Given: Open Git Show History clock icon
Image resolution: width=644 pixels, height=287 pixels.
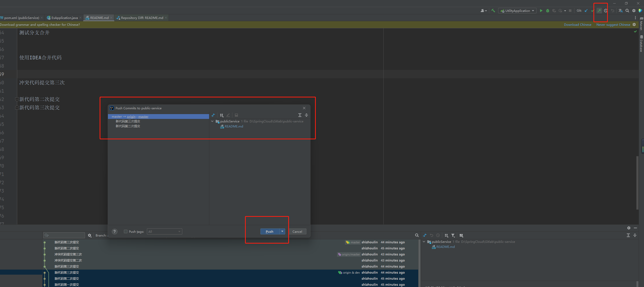Looking at the screenshot, I should 606,11.
